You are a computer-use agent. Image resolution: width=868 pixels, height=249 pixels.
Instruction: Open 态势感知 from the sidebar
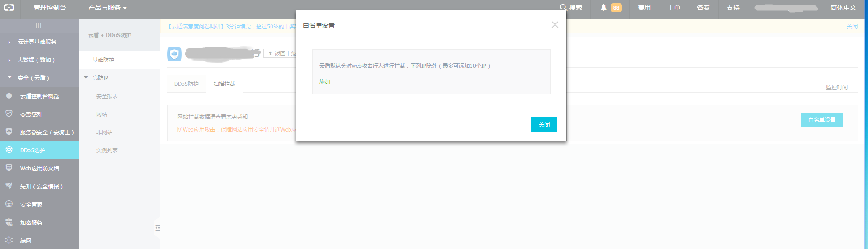point(31,114)
